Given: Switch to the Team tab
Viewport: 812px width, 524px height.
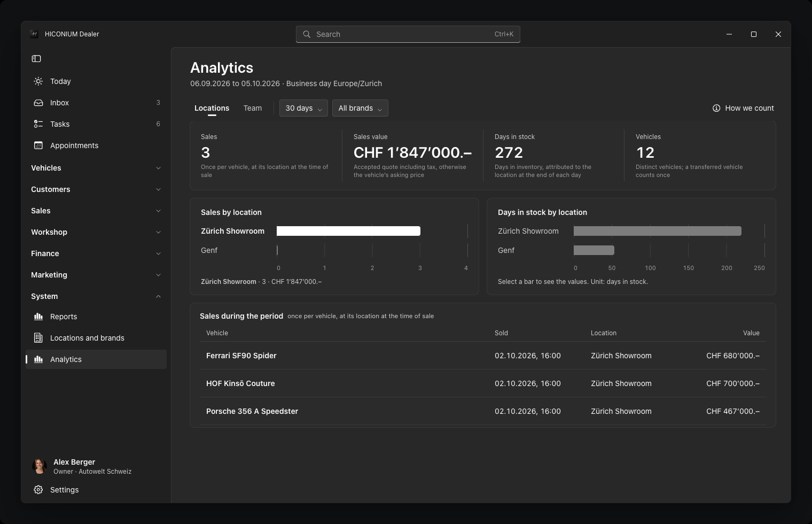Looking at the screenshot, I should tap(253, 108).
